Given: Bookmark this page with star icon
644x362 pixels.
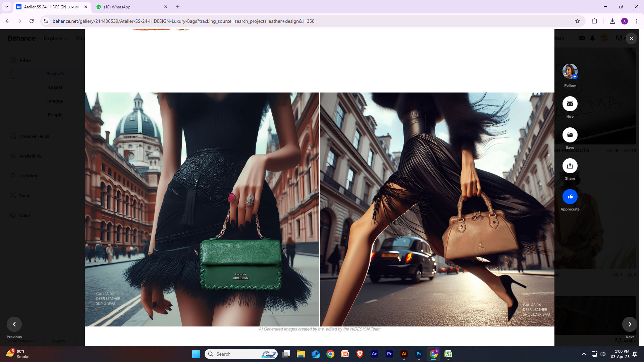Looking at the screenshot, I should point(578,21).
